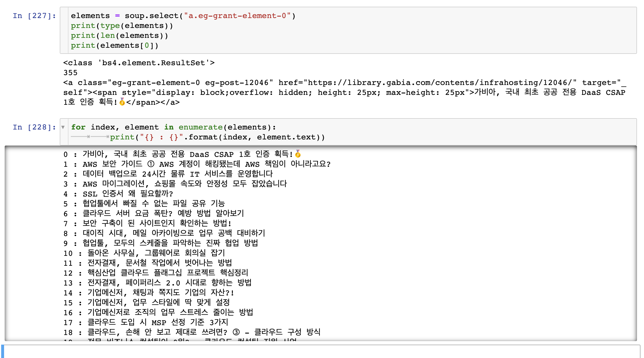Click the medal emoji in output line 0
This screenshot has width=644, height=358.
pos(298,154)
